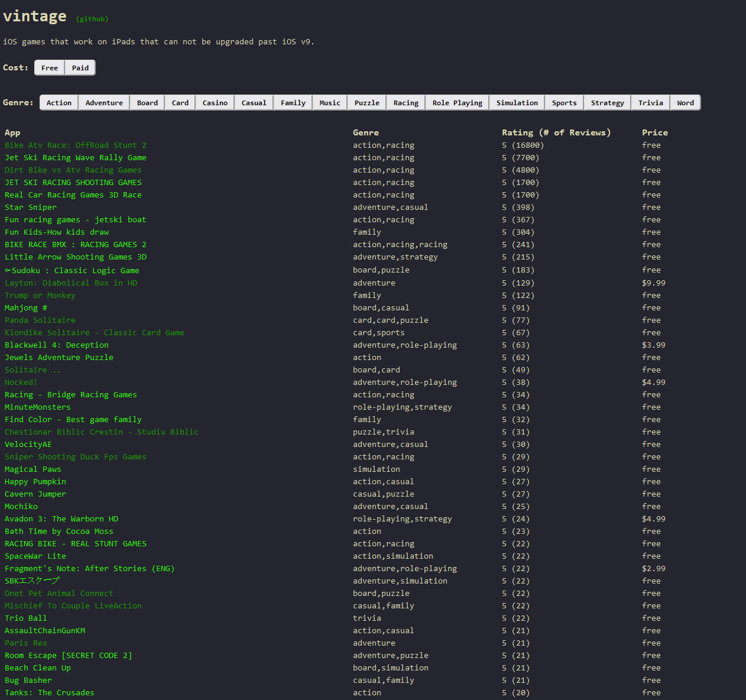Screen dimensions: 746x700
Task: Open the Panda Solitaire link
Action: 40,320
